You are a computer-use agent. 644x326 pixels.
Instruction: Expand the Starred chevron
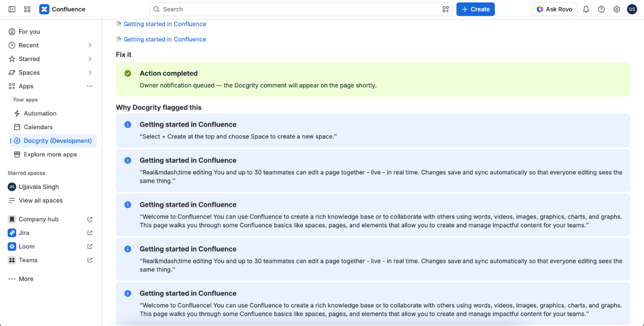[90, 59]
